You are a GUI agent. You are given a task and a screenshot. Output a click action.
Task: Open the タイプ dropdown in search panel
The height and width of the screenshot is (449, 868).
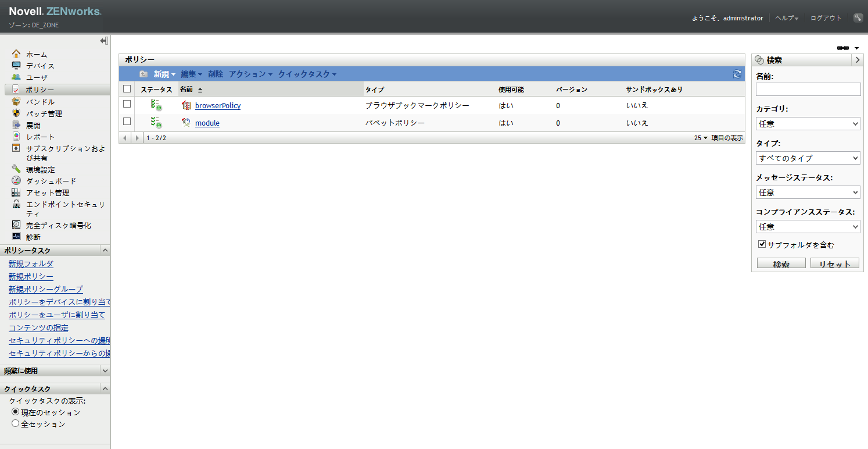(808, 158)
